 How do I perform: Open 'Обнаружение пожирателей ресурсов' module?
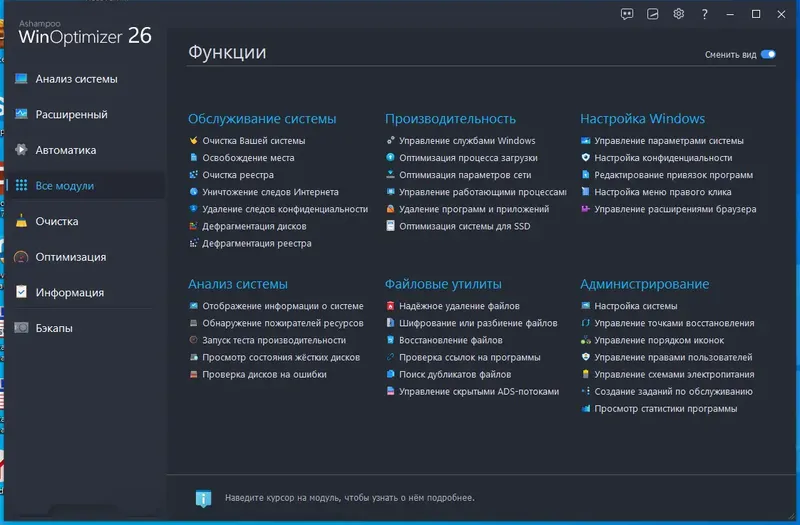point(283,323)
